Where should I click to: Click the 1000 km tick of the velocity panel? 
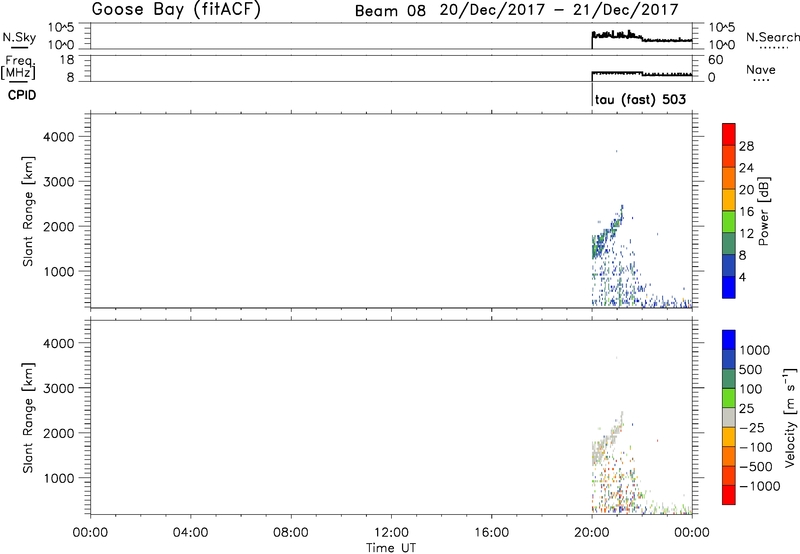(x=59, y=478)
